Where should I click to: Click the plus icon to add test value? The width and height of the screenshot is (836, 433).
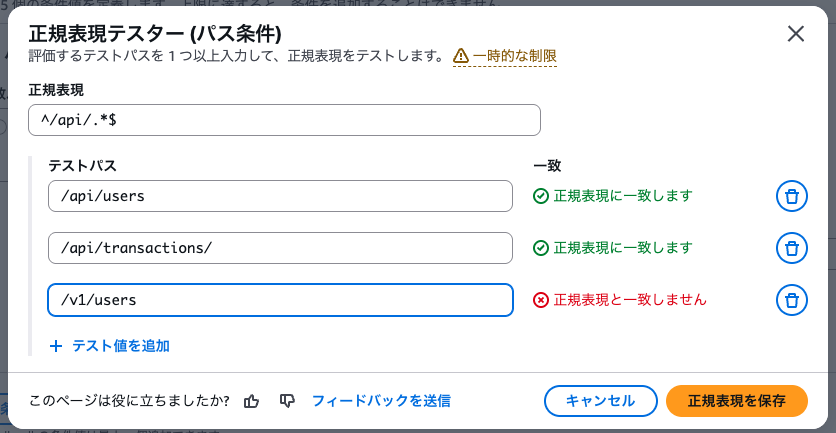tap(55, 346)
